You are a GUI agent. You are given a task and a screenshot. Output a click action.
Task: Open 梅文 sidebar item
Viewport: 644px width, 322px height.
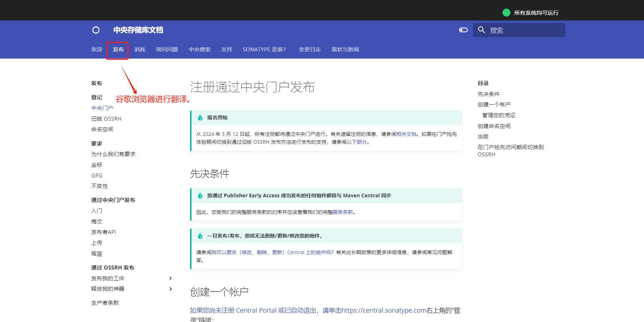97,222
